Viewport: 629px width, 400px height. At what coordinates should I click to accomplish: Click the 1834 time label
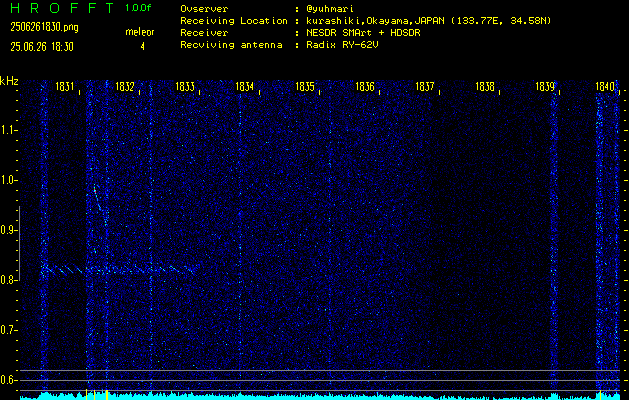[245, 86]
